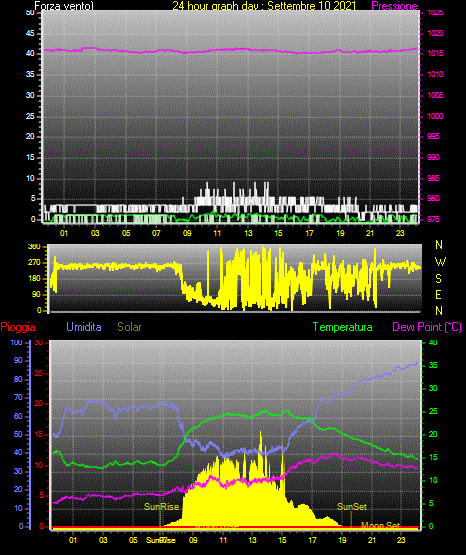Click the red '20' rain axis value

[39, 404]
